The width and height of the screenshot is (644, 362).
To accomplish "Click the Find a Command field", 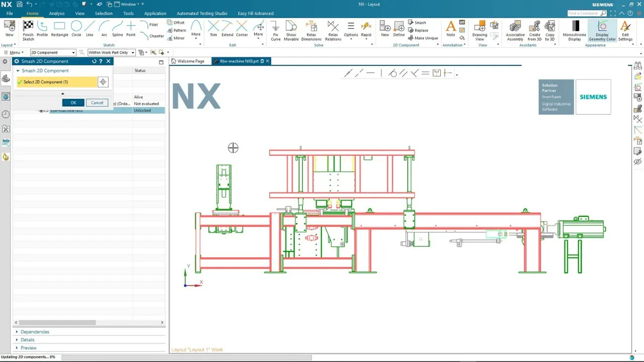I will click(587, 14).
